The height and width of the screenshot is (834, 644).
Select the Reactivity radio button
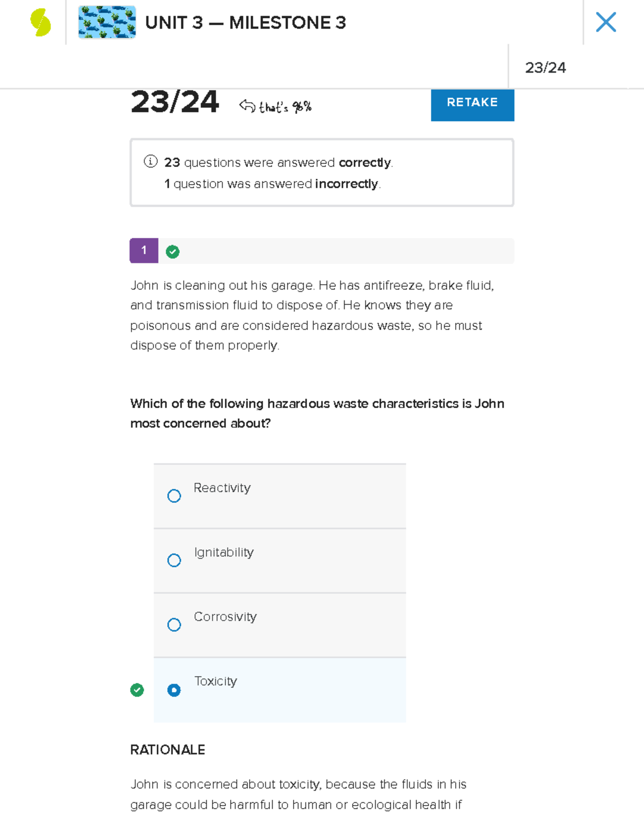point(174,496)
